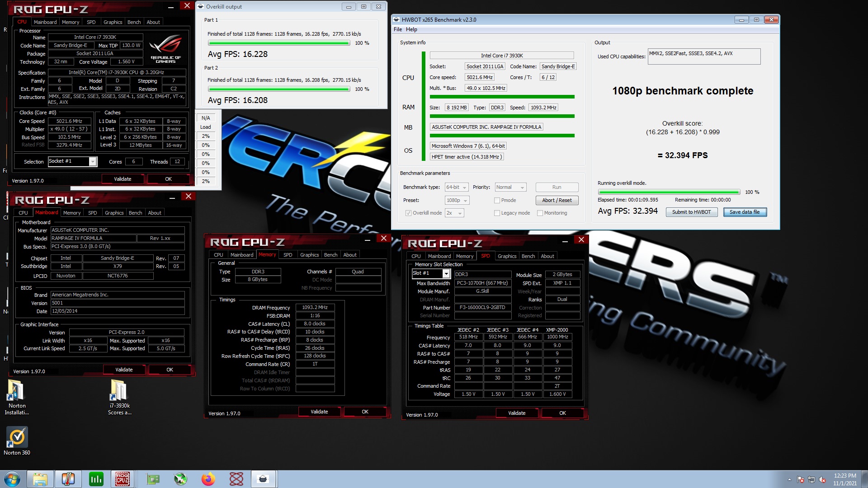Image resolution: width=868 pixels, height=488 pixels.
Task: Enable the Monitoring checkbox
Action: pyautogui.click(x=540, y=213)
